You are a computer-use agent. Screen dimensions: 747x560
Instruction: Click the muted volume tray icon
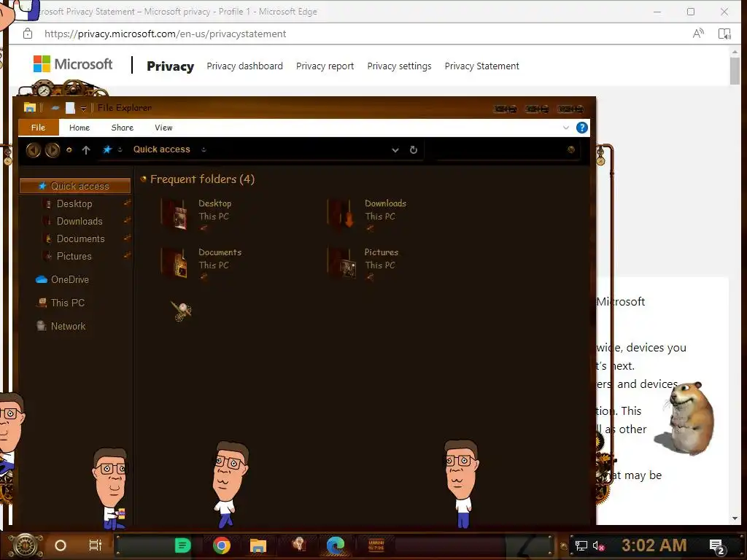[x=598, y=546]
